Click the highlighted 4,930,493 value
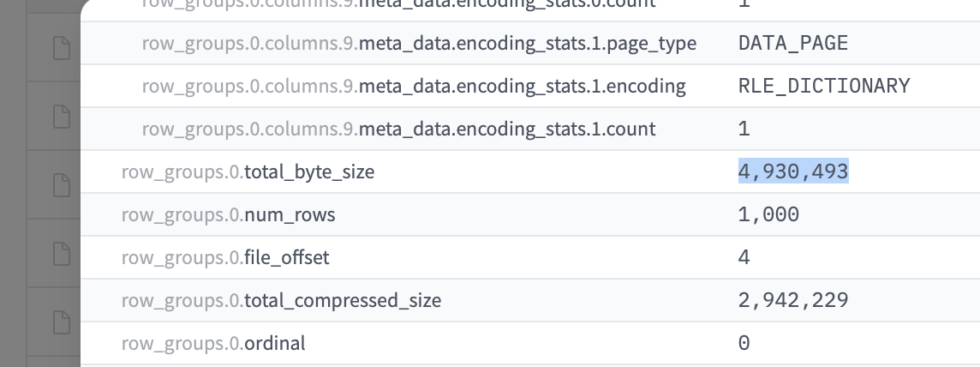The height and width of the screenshot is (367, 980). pyautogui.click(x=792, y=171)
